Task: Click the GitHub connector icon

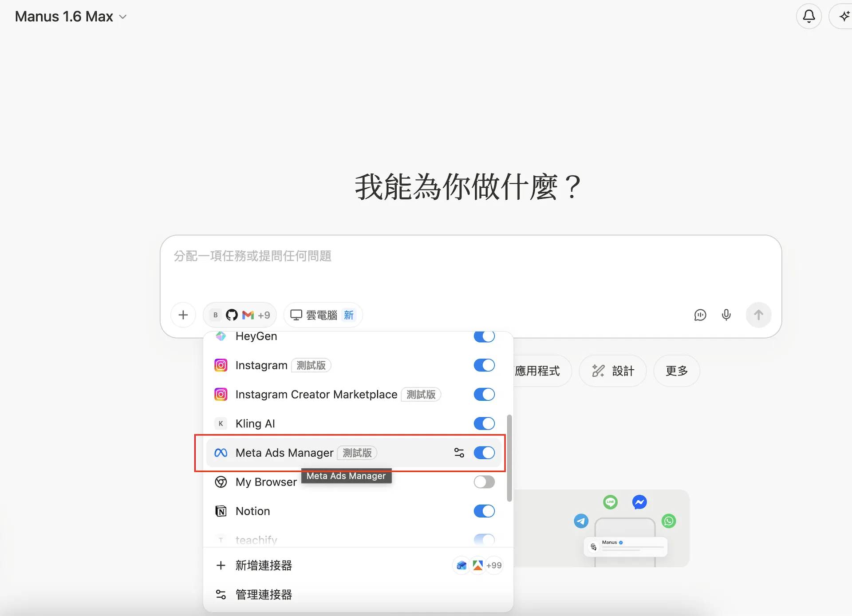Action: (x=232, y=315)
